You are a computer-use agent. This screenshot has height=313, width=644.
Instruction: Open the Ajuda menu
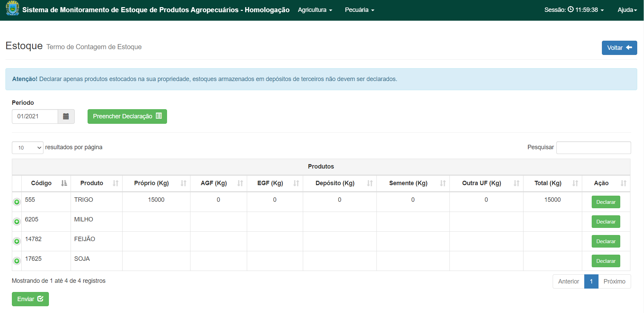(627, 10)
